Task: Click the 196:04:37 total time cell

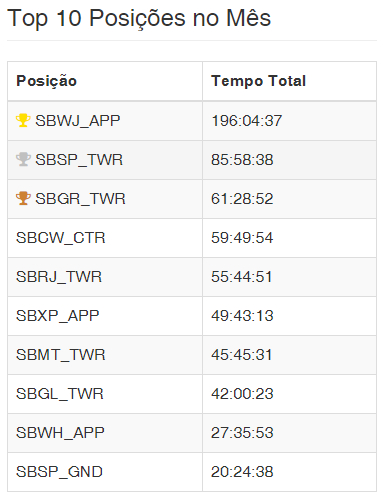Action: pos(247,121)
